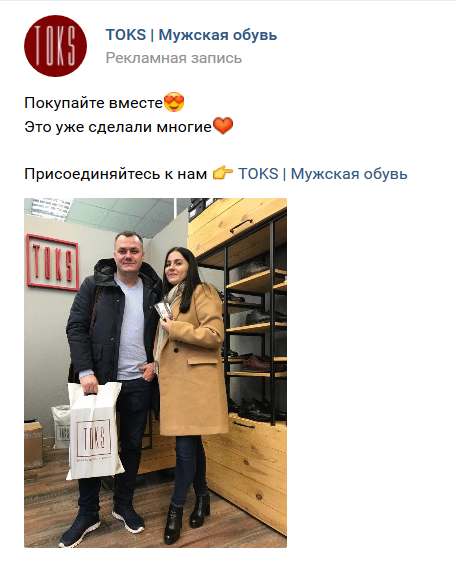The image size is (456, 570).
Task: Follow the inline TOKS | Мужская обувь link
Action: pyautogui.click(x=323, y=174)
